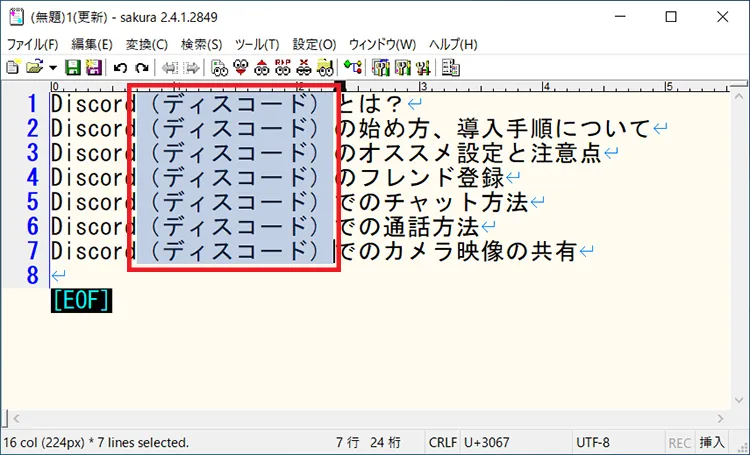
Task: Click line number 4 in the gutter
Action: pyautogui.click(x=32, y=178)
